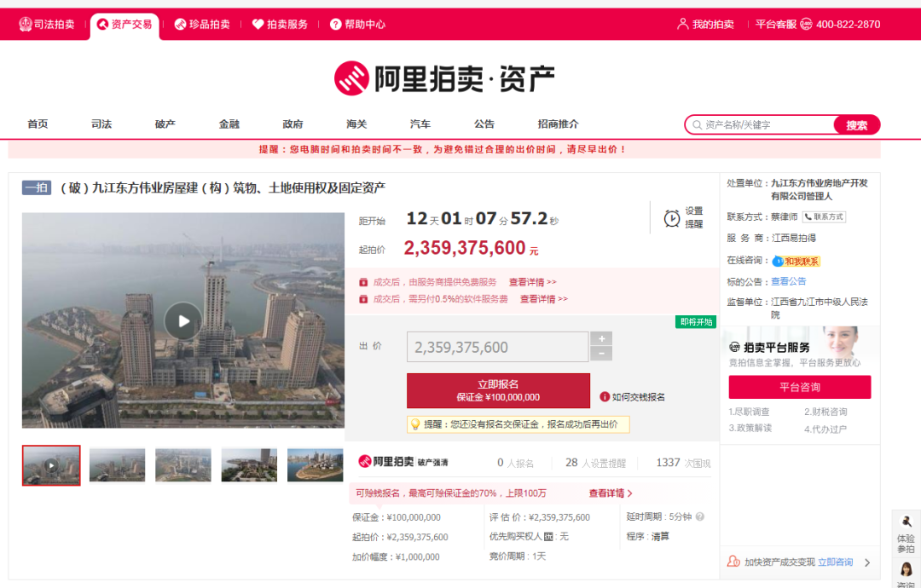921x588 pixels.
Task: Click the 28 人设置提醒 count
Action: [x=595, y=463]
